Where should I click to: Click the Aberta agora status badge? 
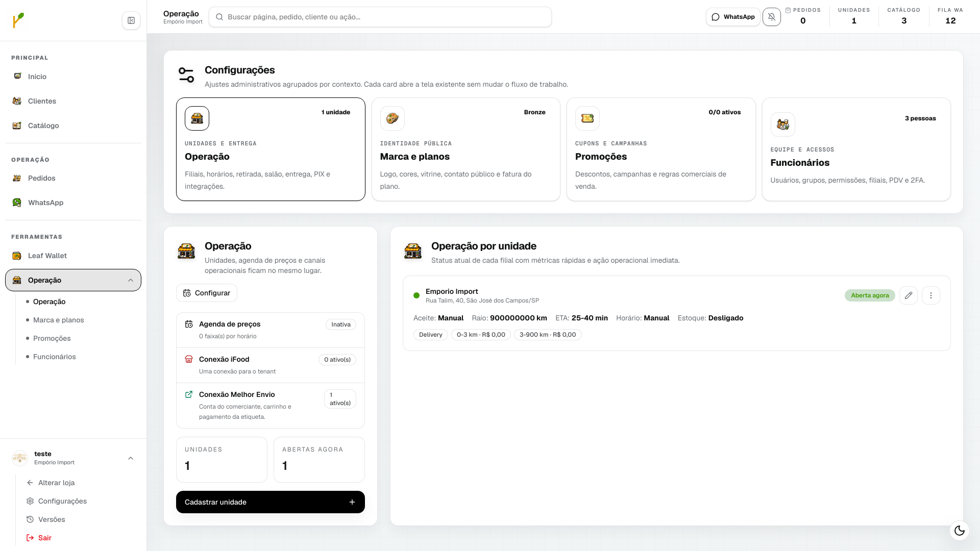870,295
